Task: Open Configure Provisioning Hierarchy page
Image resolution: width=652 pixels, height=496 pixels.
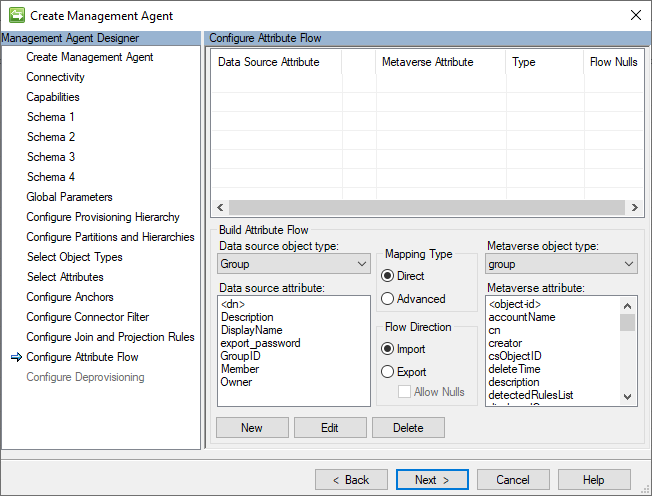Action: click(103, 217)
